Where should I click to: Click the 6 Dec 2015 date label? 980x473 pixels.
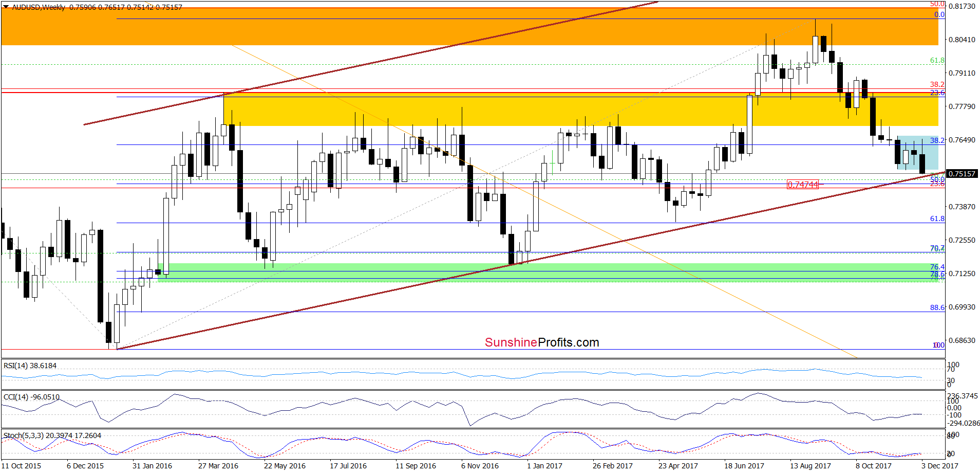85,466
